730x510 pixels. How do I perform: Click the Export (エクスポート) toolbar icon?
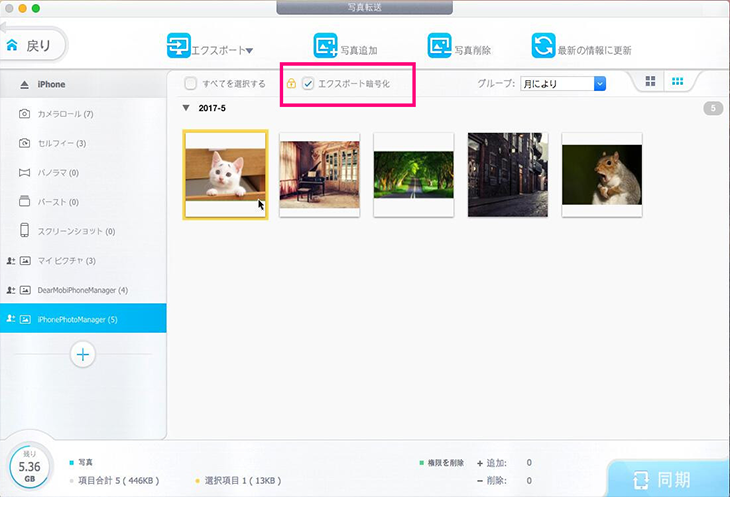179,46
